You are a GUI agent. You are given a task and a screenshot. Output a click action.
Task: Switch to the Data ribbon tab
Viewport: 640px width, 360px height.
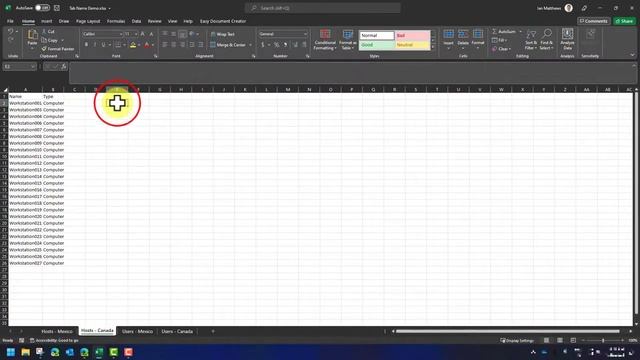136,21
